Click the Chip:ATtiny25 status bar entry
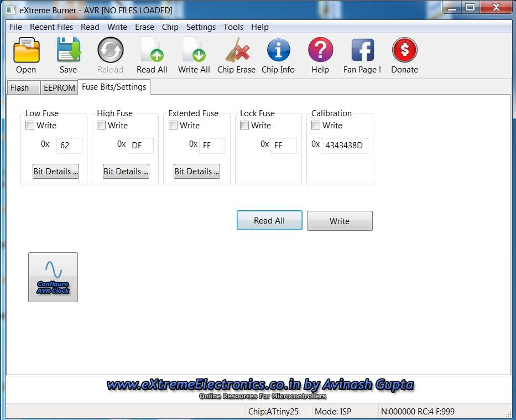 coord(273,412)
